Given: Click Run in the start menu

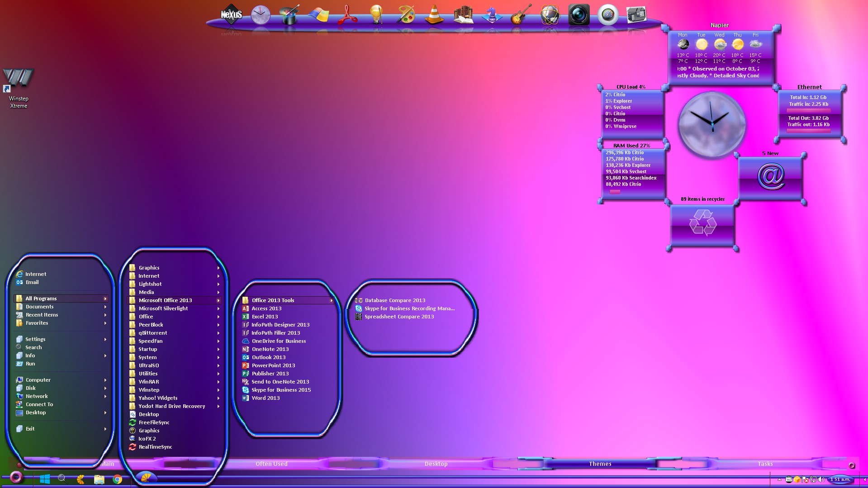Looking at the screenshot, I should pos(30,364).
